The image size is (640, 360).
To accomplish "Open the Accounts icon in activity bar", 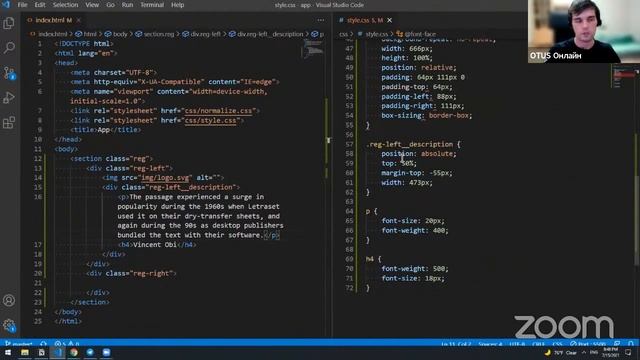I will pos(9,300).
